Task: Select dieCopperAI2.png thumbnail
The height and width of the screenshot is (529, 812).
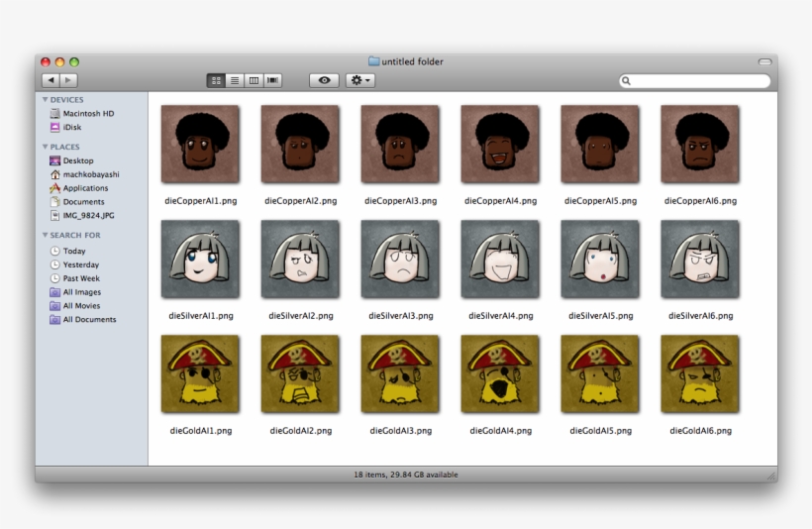Action: (x=300, y=144)
